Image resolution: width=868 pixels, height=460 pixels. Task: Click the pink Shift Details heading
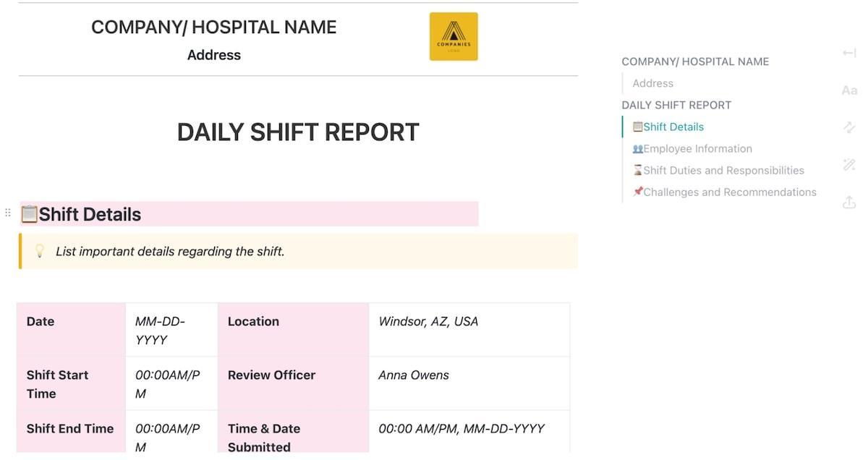90,214
